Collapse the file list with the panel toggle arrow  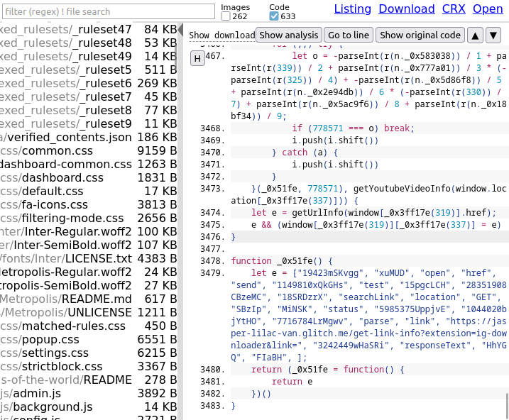pyautogui.click(x=180, y=29)
